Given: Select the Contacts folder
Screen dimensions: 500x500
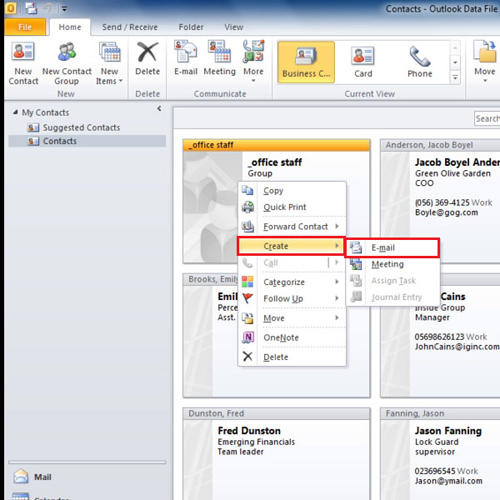Looking at the screenshot, I should 87,141.
